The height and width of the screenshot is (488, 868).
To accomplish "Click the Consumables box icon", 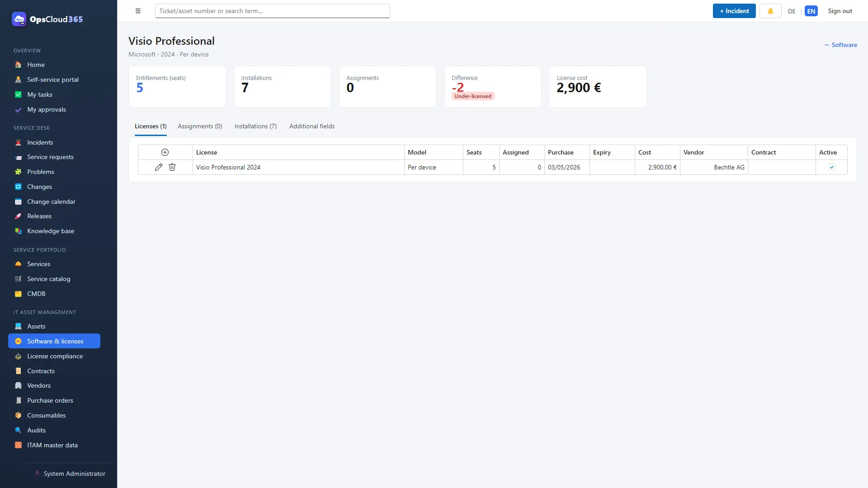I will click(x=18, y=415).
